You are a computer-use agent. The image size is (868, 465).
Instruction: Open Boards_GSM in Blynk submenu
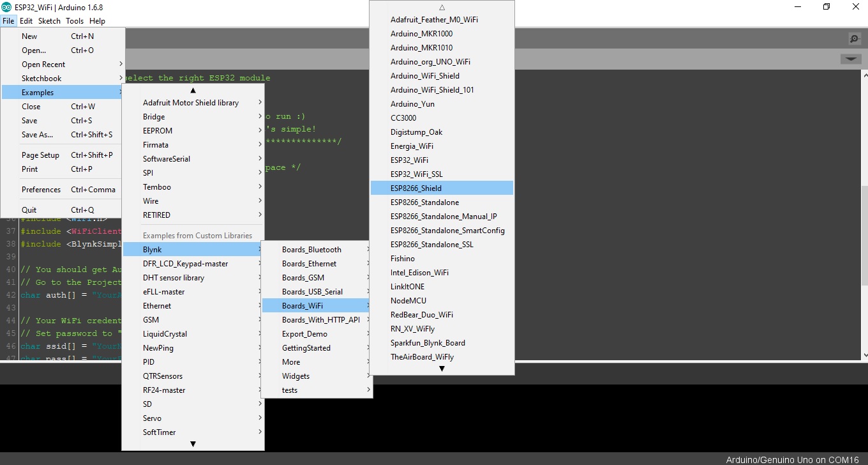tap(317, 278)
